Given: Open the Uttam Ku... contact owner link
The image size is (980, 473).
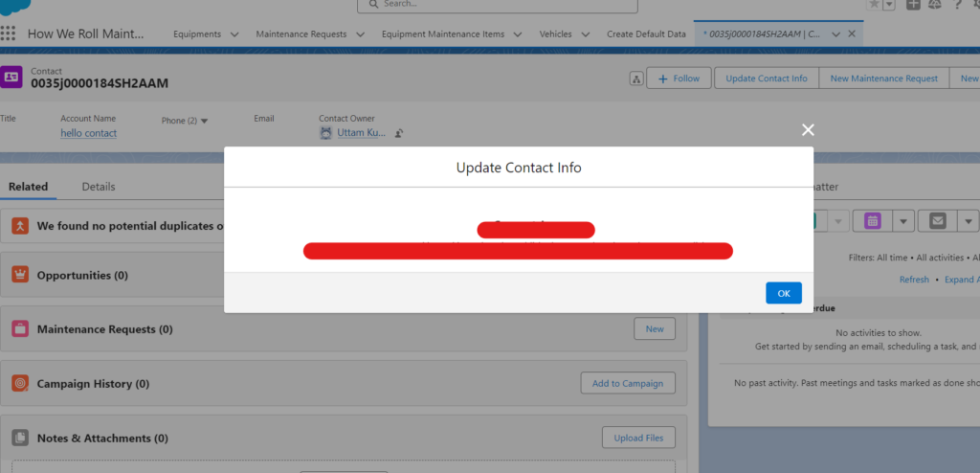Looking at the screenshot, I should (x=361, y=133).
